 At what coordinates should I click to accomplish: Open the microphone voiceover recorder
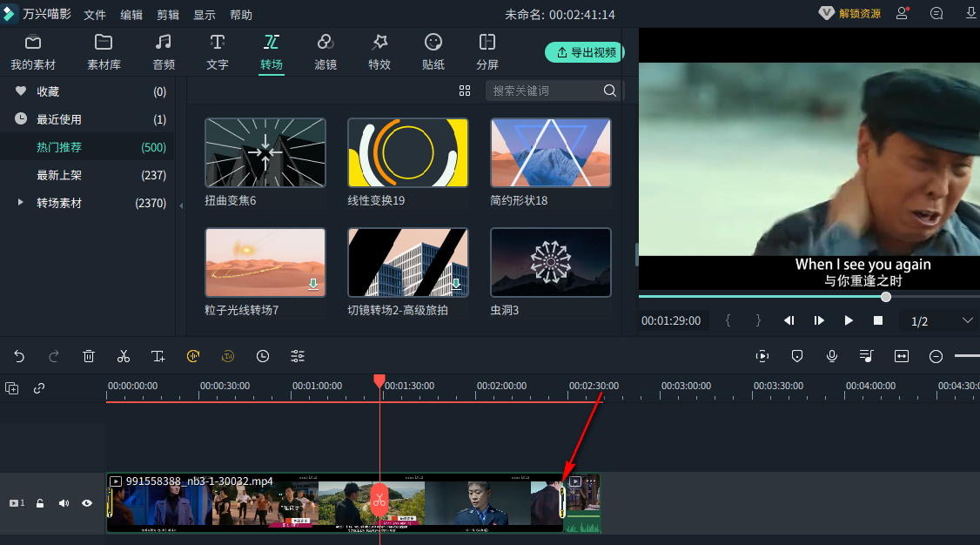(832, 356)
